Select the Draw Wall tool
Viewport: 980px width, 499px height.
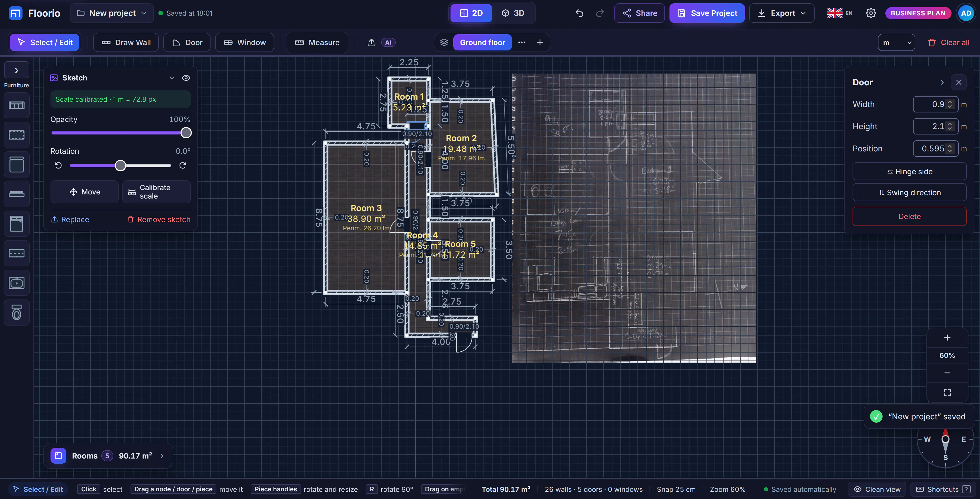click(x=126, y=43)
